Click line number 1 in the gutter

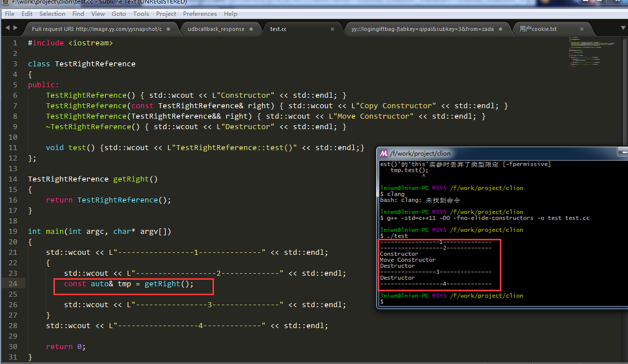(15, 43)
